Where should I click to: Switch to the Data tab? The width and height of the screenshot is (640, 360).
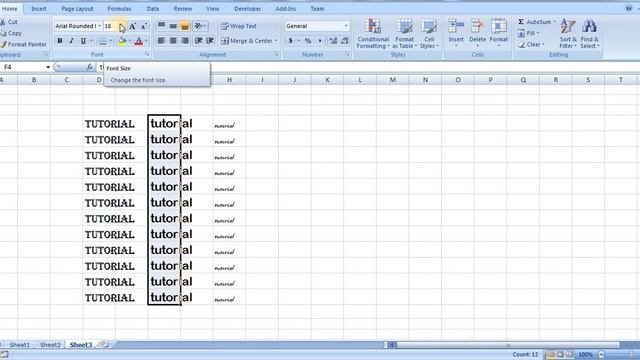point(153,9)
